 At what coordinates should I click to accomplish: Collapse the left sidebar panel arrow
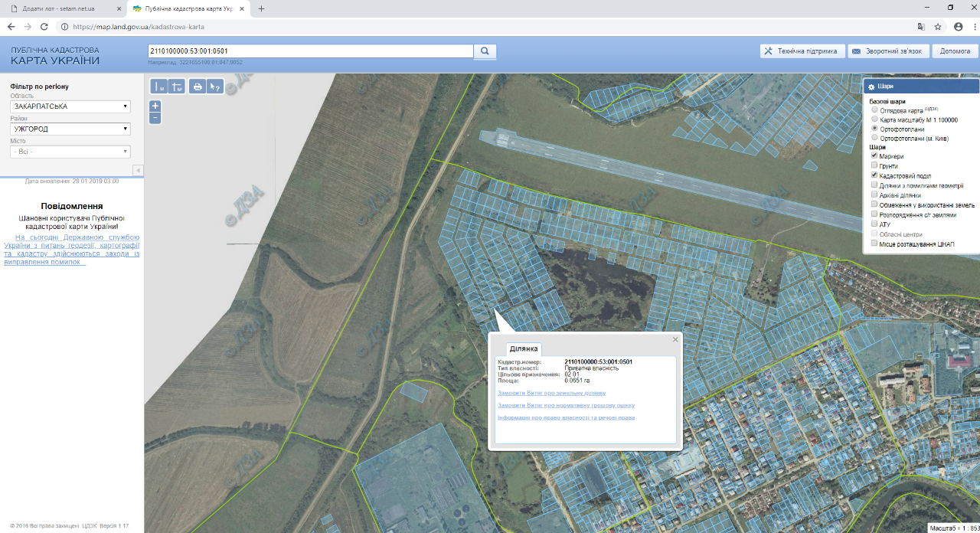(x=138, y=170)
